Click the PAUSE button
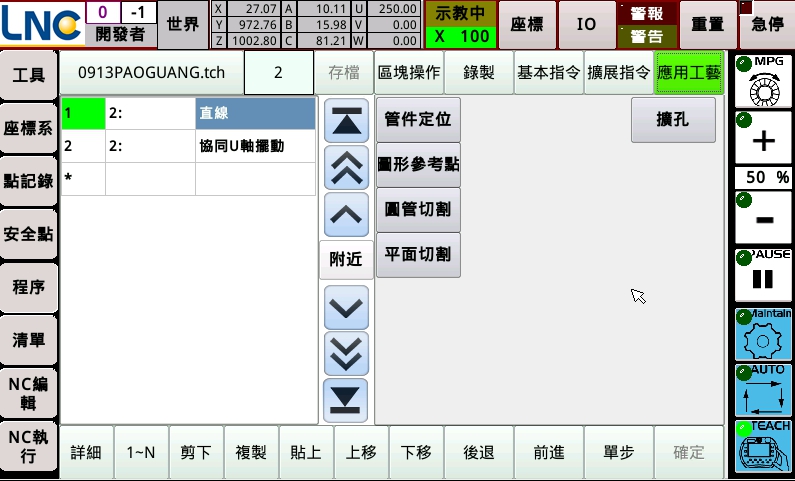This screenshot has height=481, width=795. pyautogui.click(x=763, y=275)
